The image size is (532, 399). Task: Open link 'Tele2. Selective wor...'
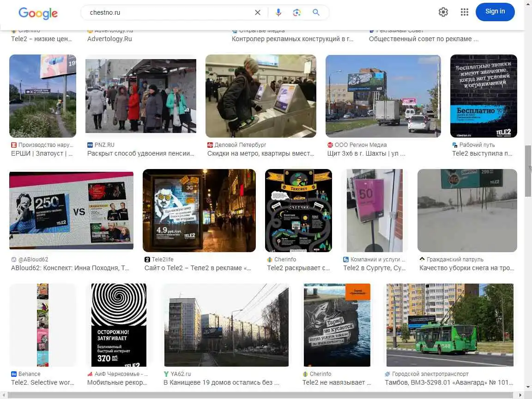(42, 382)
